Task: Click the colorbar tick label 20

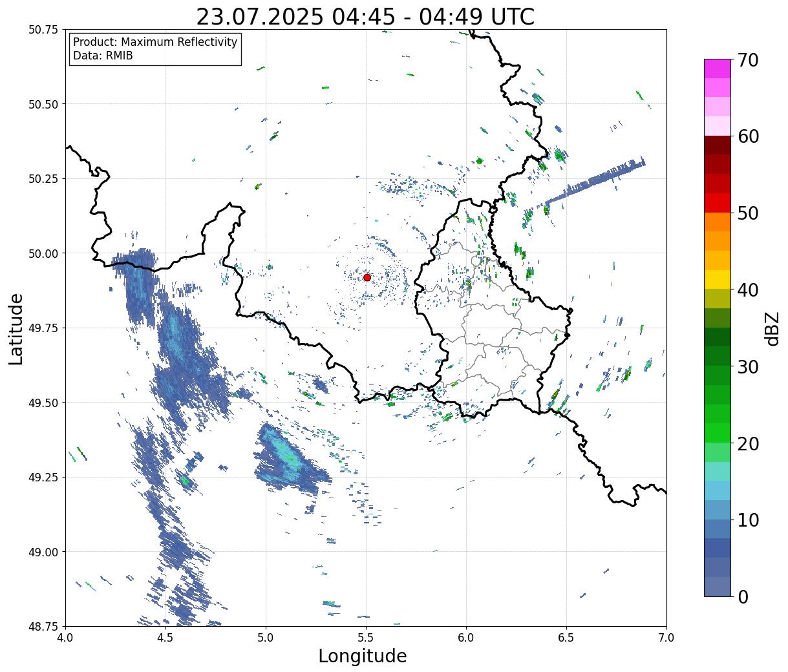Action: tap(748, 443)
